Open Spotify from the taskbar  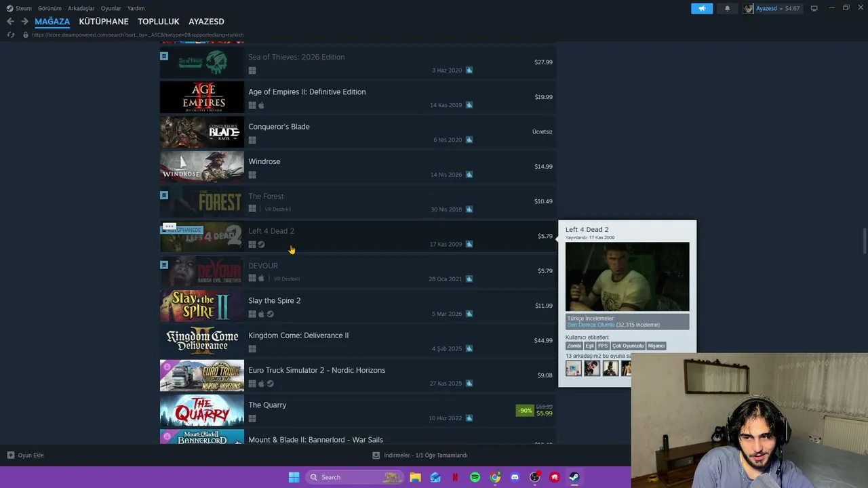pos(475,477)
